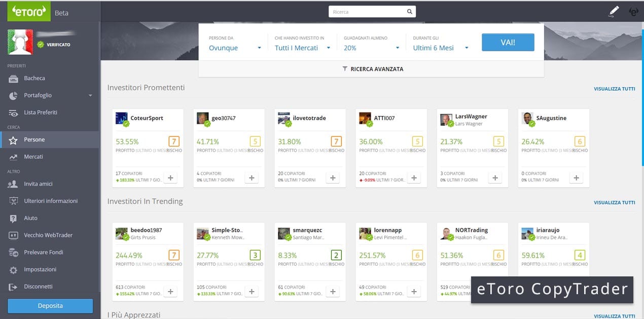The width and height of the screenshot is (644, 319).
Task: Click the Disconnetti logout icon
Action: [14, 287]
